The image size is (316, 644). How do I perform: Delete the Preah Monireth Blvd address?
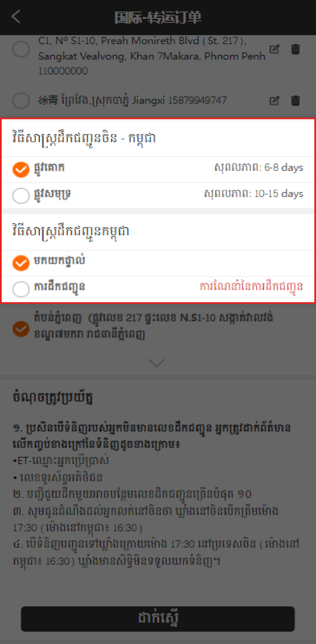295,49
